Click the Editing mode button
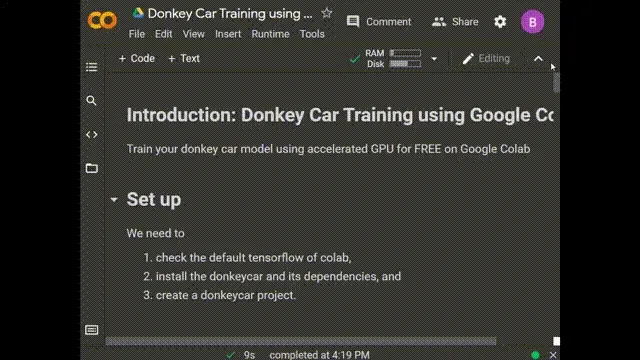Image resolution: width=640 pixels, height=360 pixels. pyautogui.click(x=486, y=58)
